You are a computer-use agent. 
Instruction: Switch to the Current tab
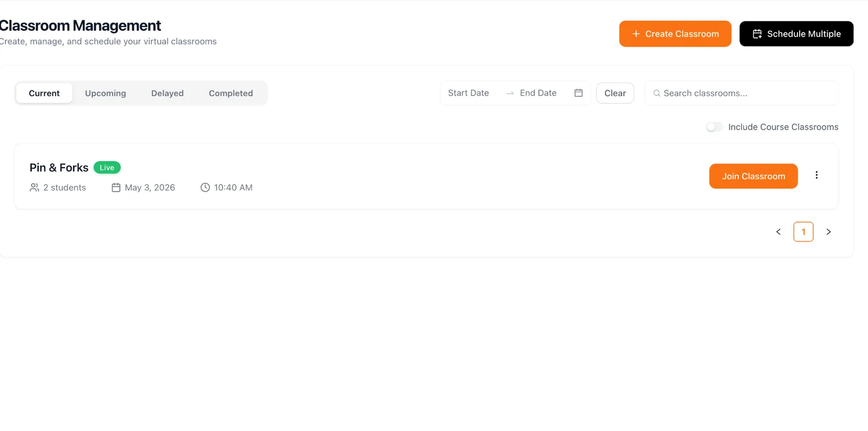(44, 93)
